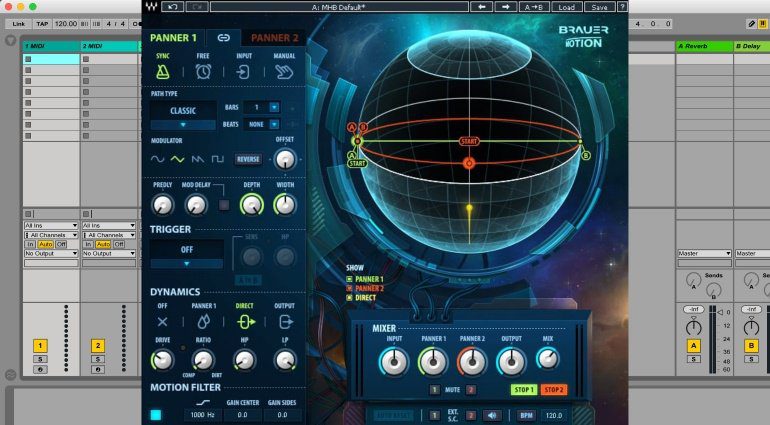The image size is (770, 425).
Task: Click the BPM button
Action: (526, 415)
